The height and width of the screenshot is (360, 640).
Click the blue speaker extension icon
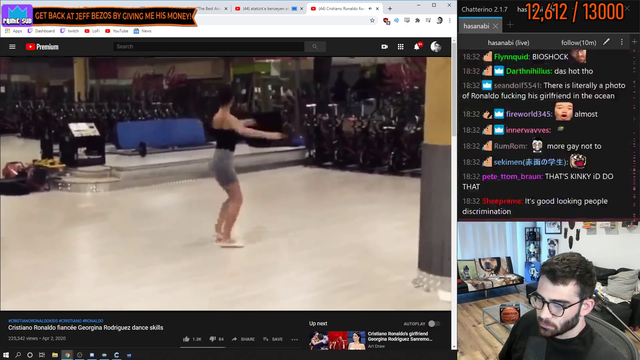(x=396, y=20)
